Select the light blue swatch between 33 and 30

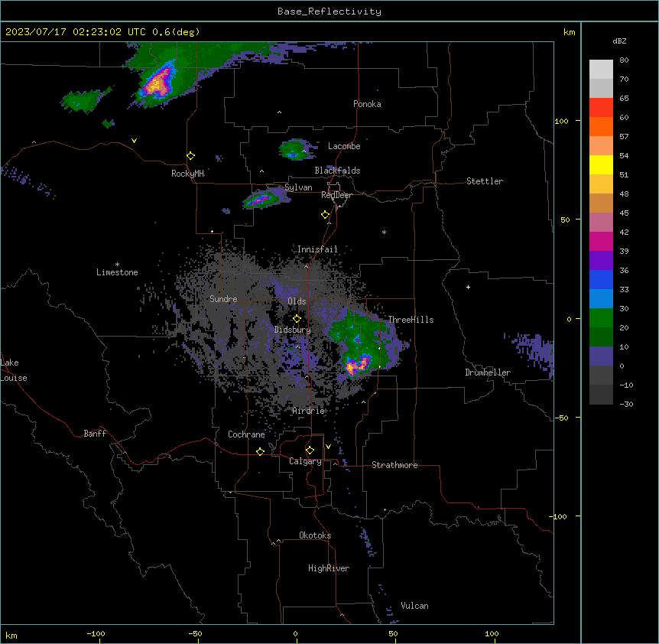[x=601, y=298]
